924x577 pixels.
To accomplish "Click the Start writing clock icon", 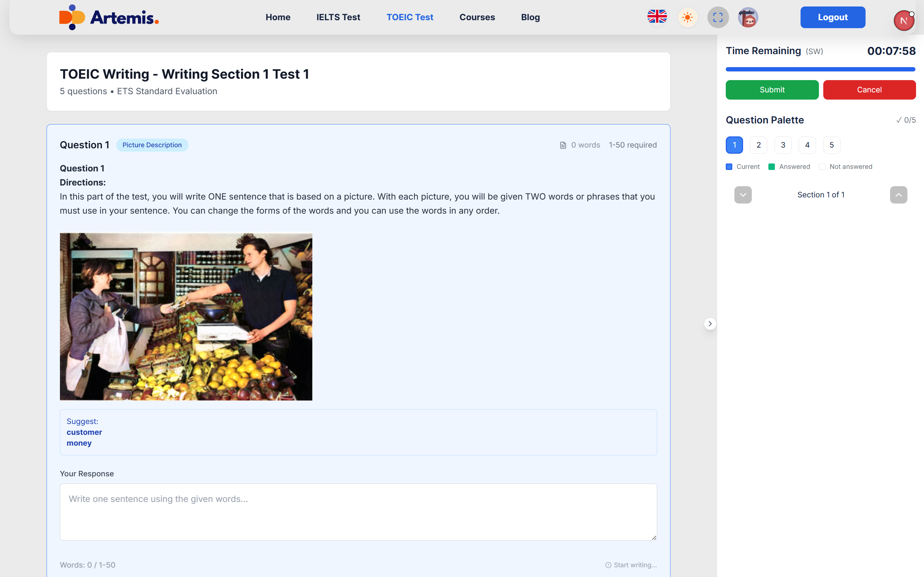I will click(608, 565).
